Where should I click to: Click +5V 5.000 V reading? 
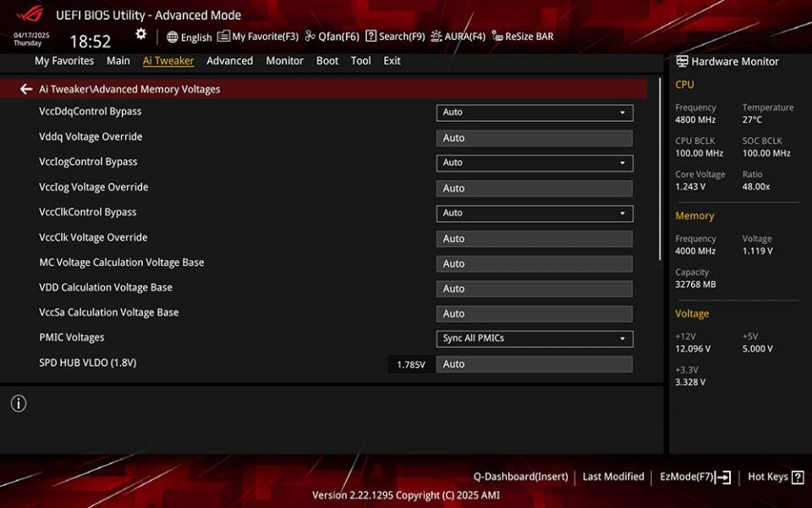758,349
